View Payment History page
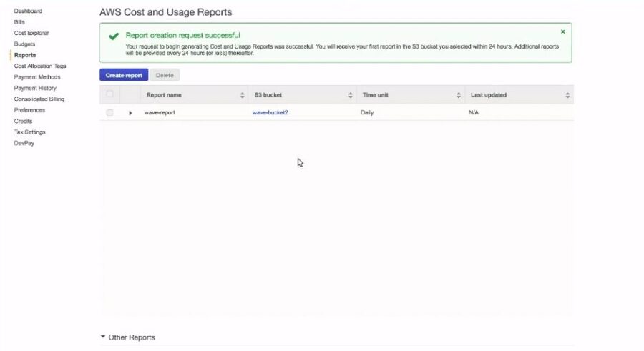The image size is (644, 351). click(x=35, y=88)
